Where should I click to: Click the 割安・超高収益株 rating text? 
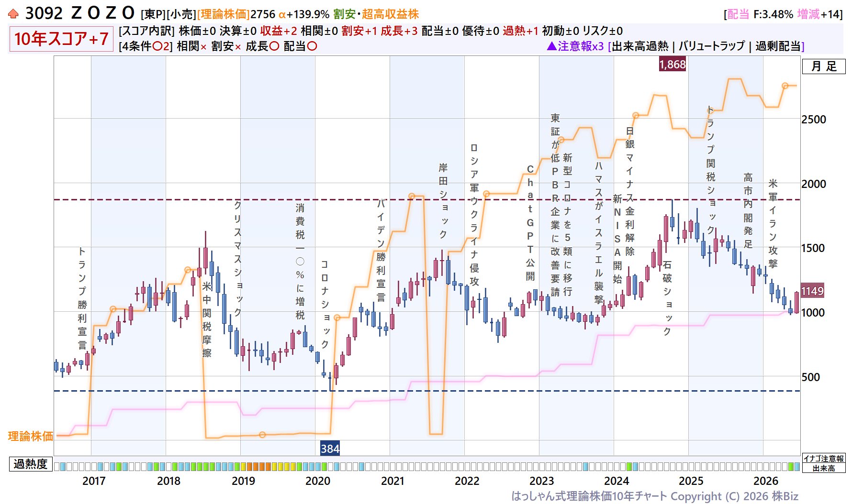tap(376, 14)
